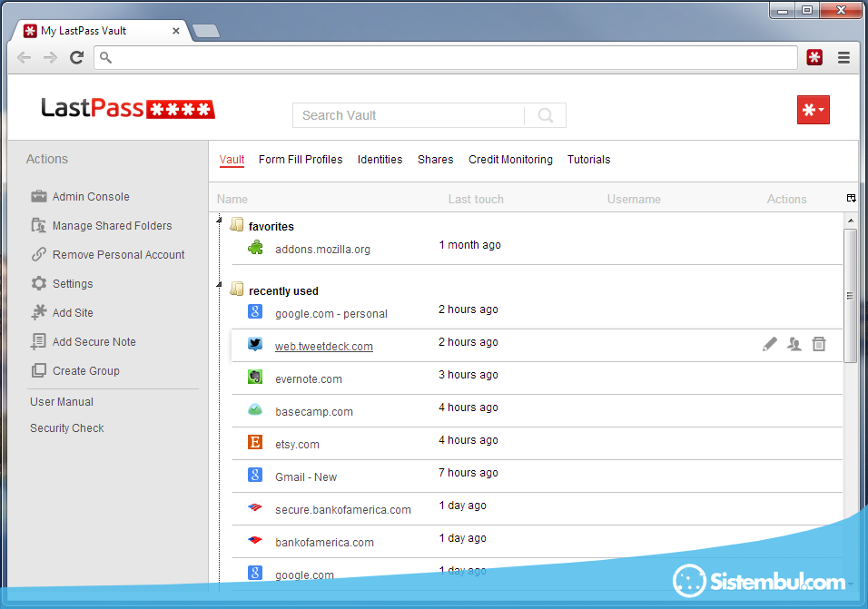Screen dimensions: 868x609
Task: Click the Settings gear icon
Action: pyautogui.click(x=39, y=283)
